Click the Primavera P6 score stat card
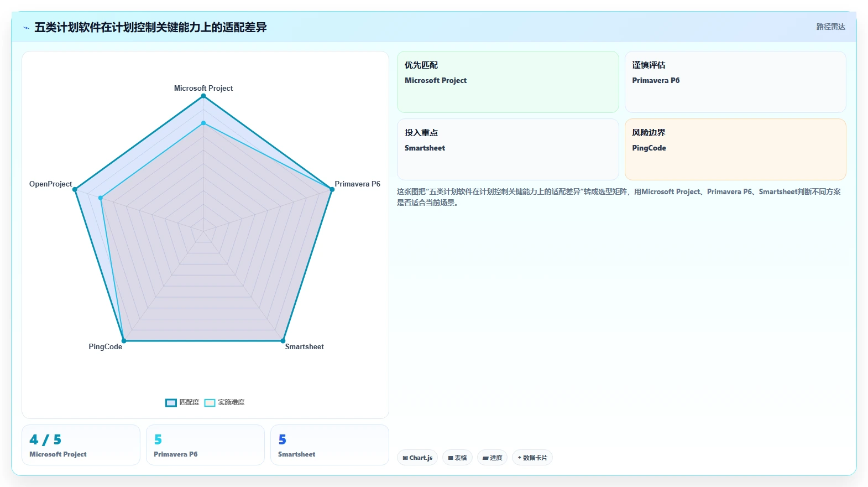The height and width of the screenshot is (487, 868). point(205,445)
